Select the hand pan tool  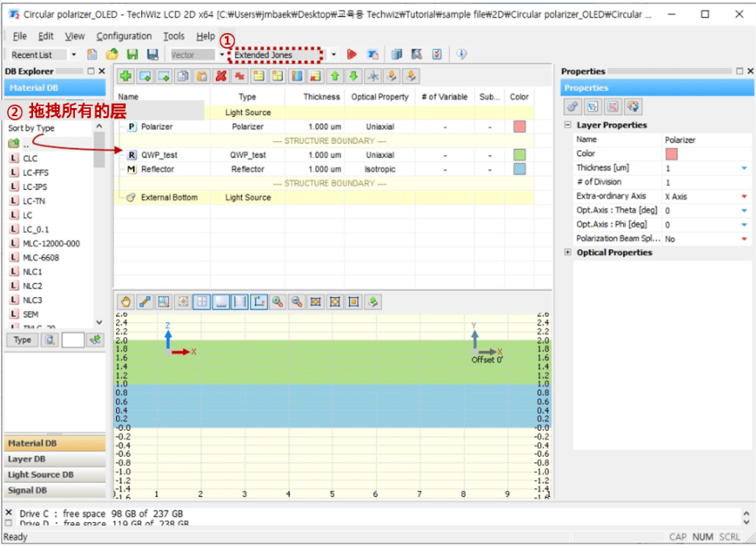126,302
